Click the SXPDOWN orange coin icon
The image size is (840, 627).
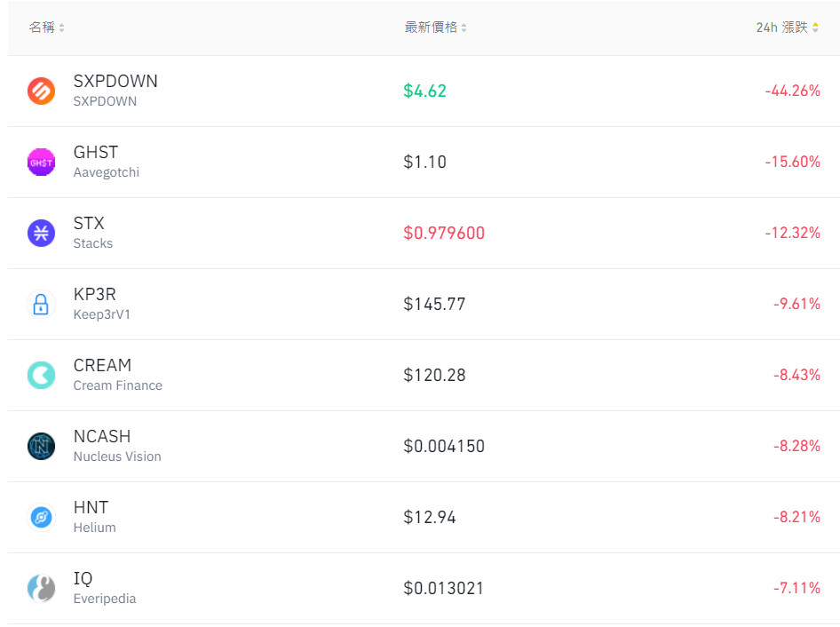click(x=41, y=91)
